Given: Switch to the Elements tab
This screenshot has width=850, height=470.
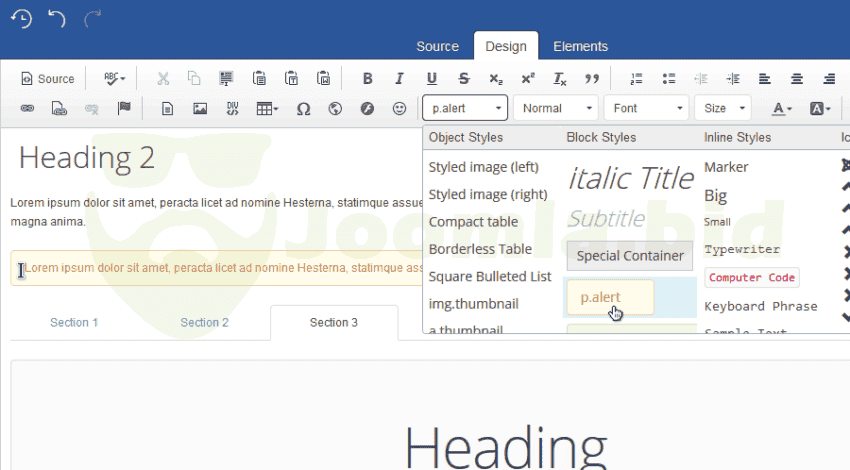Looking at the screenshot, I should coord(580,46).
